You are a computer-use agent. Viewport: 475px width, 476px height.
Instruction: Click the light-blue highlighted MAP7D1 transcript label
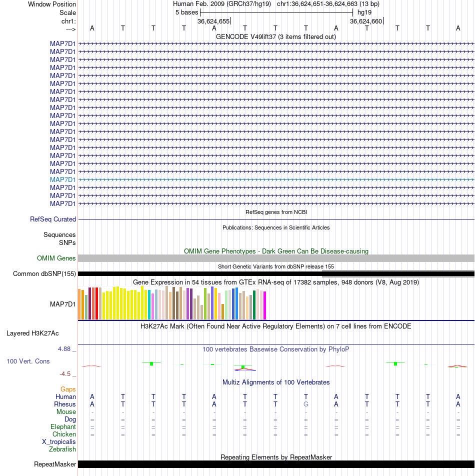click(x=62, y=179)
